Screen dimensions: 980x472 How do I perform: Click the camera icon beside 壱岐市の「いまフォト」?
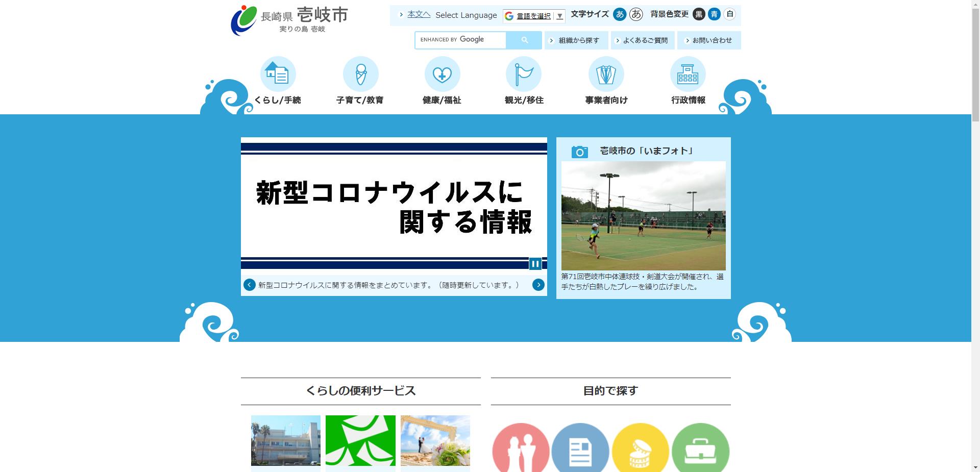point(579,151)
